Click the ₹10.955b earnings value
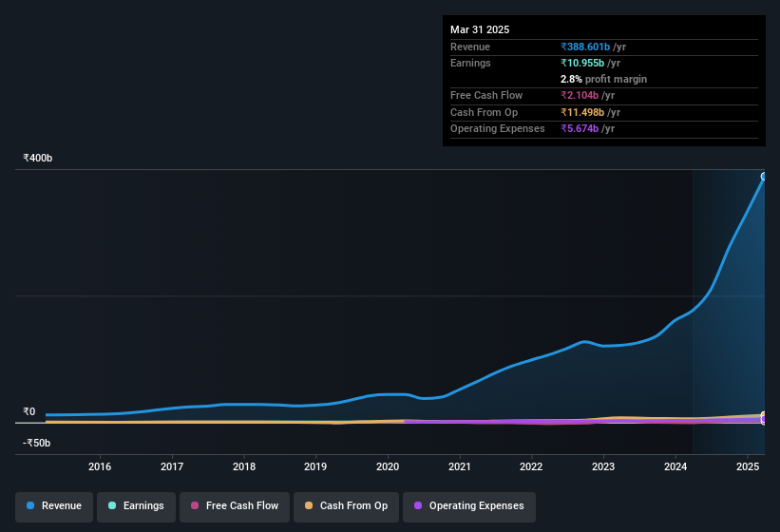The height and width of the screenshot is (532, 780). pyautogui.click(x=582, y=63)
